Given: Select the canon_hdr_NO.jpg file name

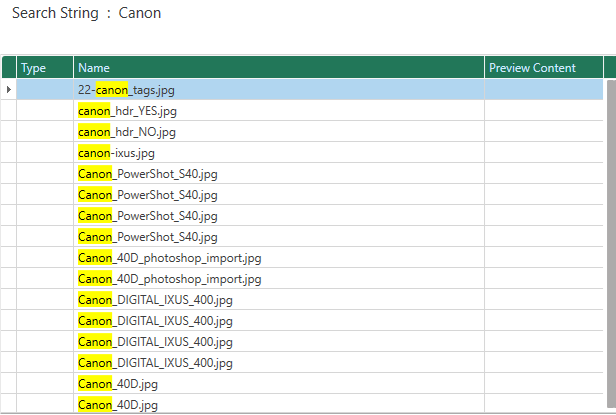Looking at the screenshot, I should click(x=126, y=132).
